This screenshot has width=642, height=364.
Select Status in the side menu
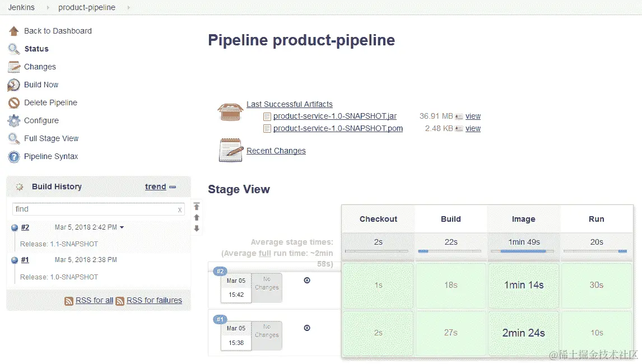click(x=36, y=49)
